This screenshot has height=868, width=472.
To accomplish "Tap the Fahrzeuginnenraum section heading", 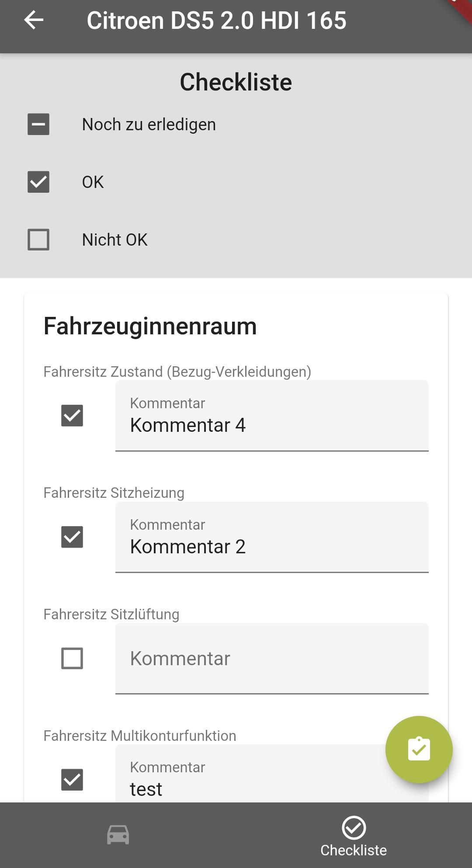I will [x=150, y=326].
